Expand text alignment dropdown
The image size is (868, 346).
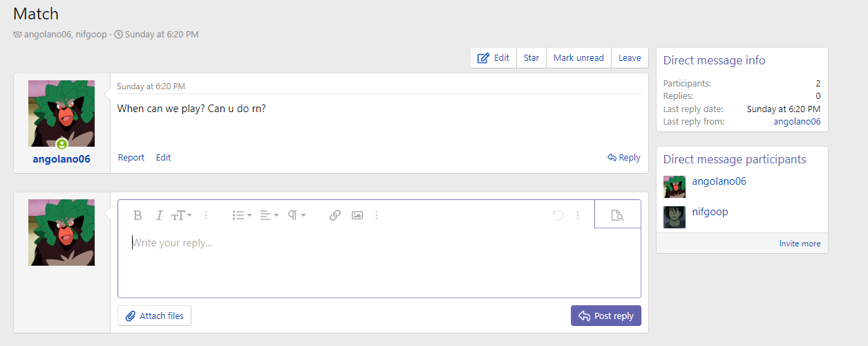pyautogui.click(x=270, y=215)
